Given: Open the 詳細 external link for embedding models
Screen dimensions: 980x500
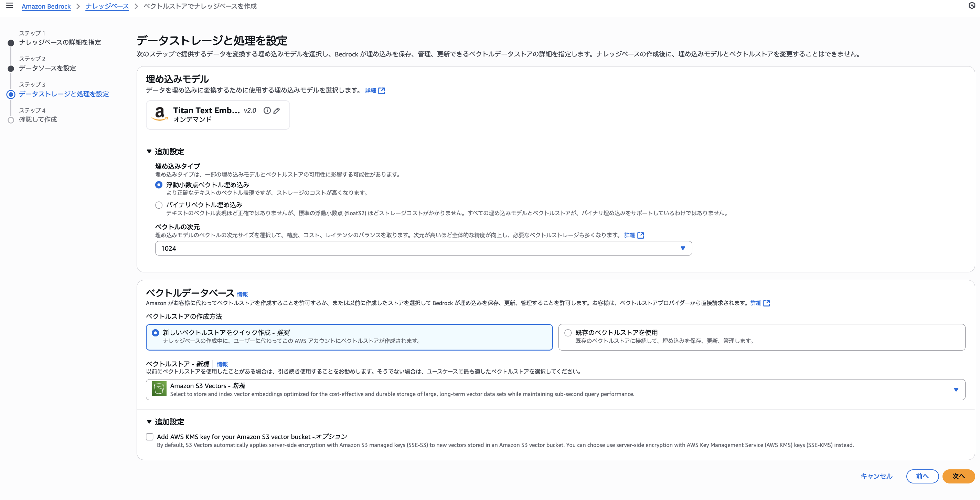Looking at the screenshot, I should 371,90.
